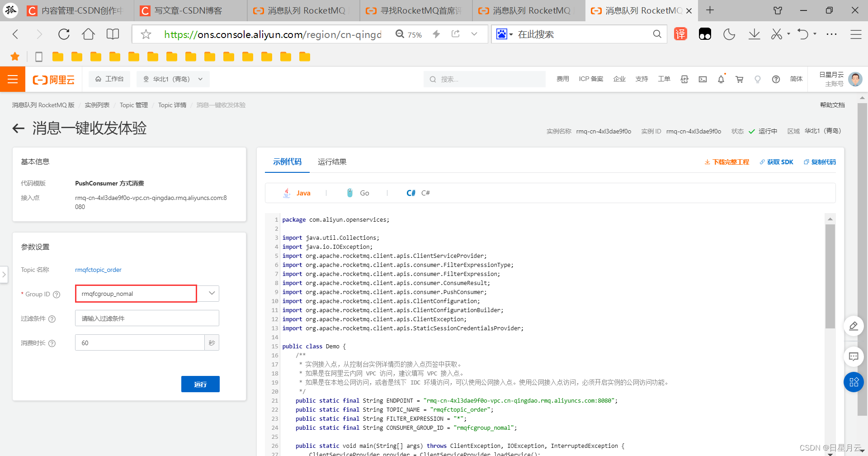
Task: Click the 75% zoom indicator
Action: click(409, 34)
